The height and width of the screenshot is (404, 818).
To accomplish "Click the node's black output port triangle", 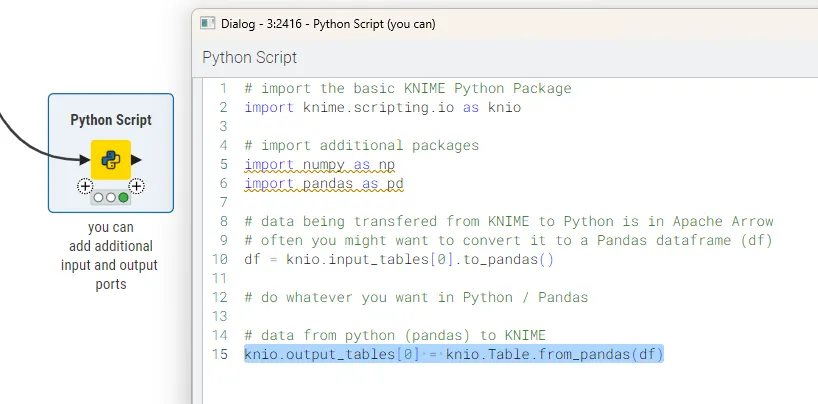I will coord(136,160).
